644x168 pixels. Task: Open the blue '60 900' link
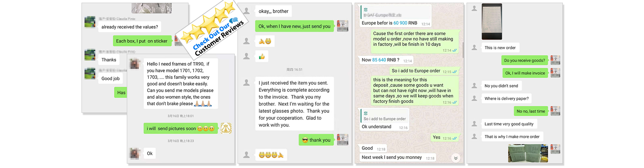400,23
